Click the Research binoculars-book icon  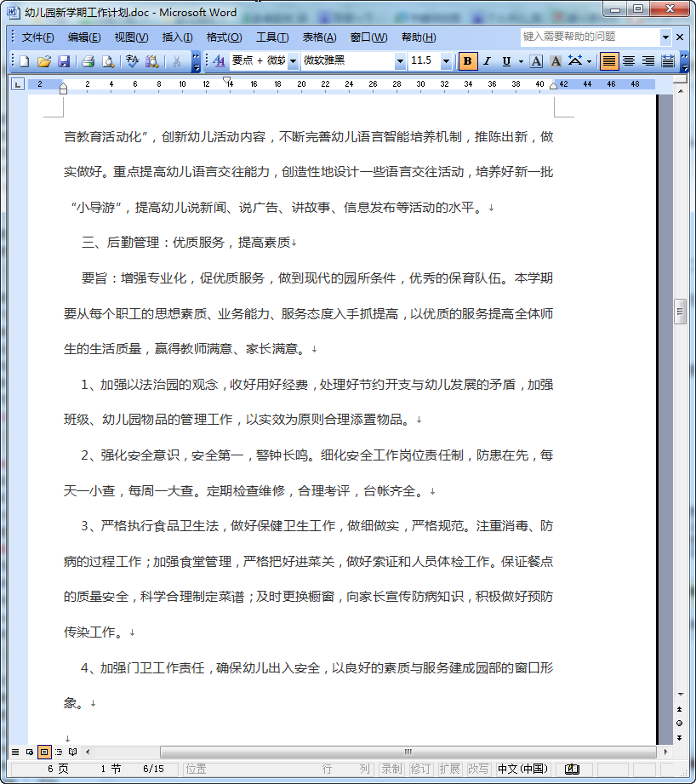pyautogui.click(x=152, y=61)
